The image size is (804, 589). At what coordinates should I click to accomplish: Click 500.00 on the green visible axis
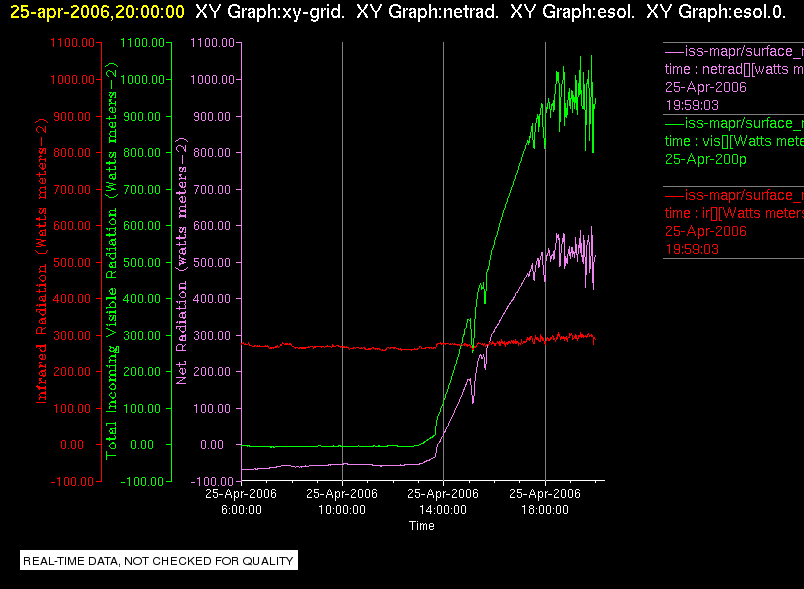pyautogui.click(x=143, y=262)
